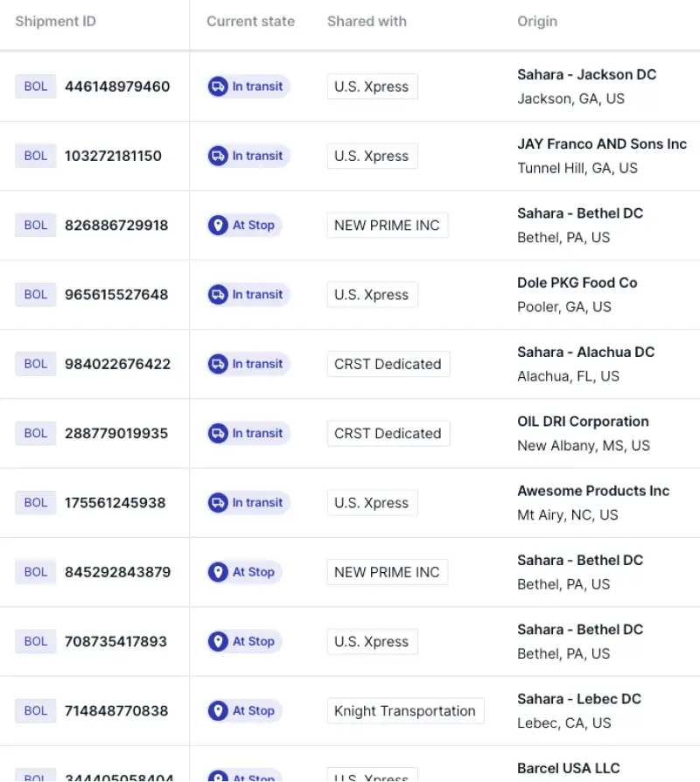This screenshot has width=700, height=782.
Task: Click the pin icon for shipment 826886729918
Action: [218, 226]
